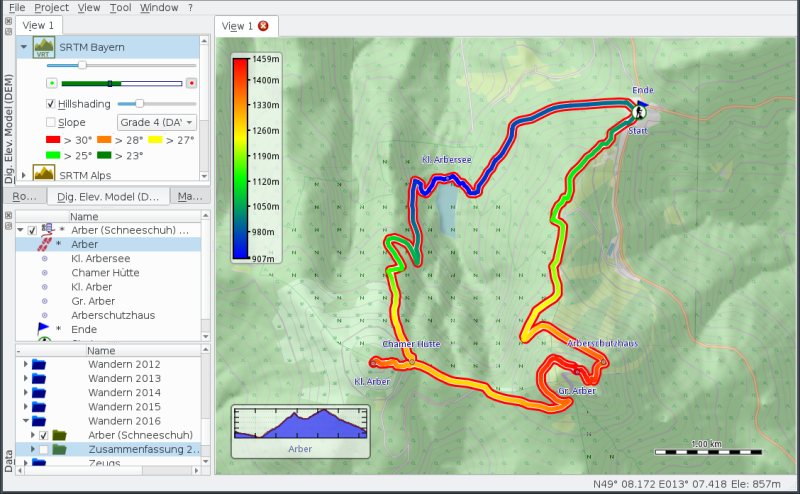Click the red > 30° slope color swatch
This screenshot has height=494, width=800.
point(53,140)
